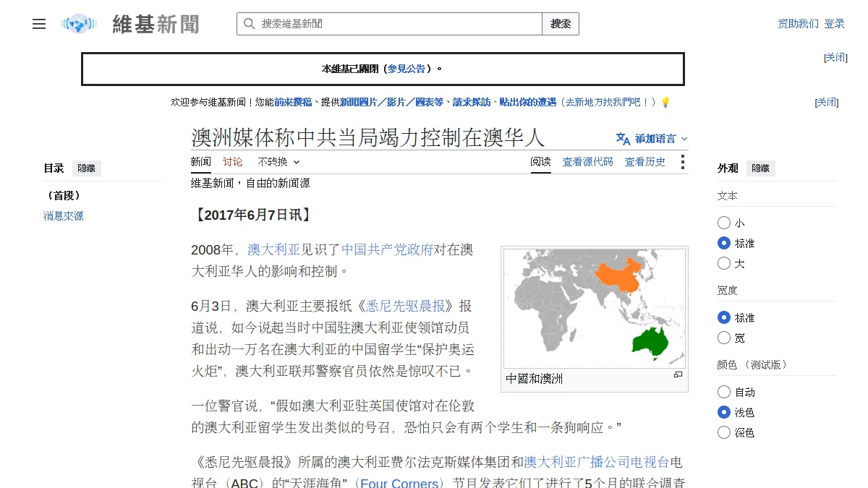
Task: Select dark color 深色 option
Action: (724, 432)
